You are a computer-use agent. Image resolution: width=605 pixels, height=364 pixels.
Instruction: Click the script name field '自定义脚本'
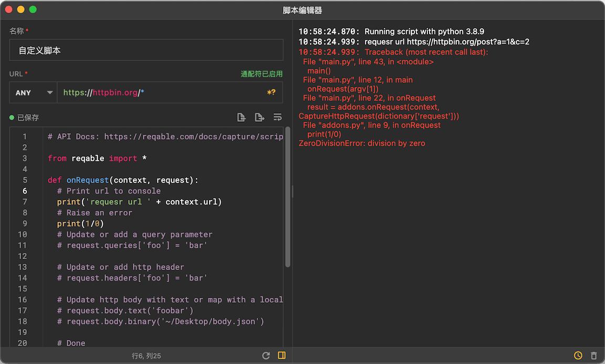(146, 50)
